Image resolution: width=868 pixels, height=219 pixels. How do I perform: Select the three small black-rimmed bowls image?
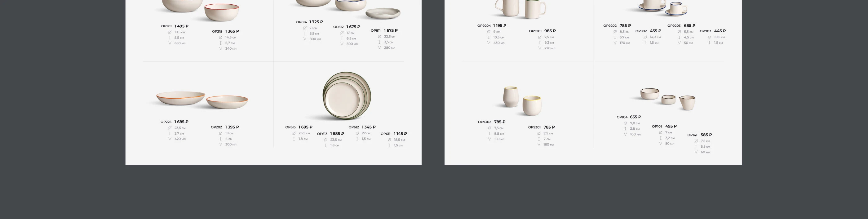(667, 99)
